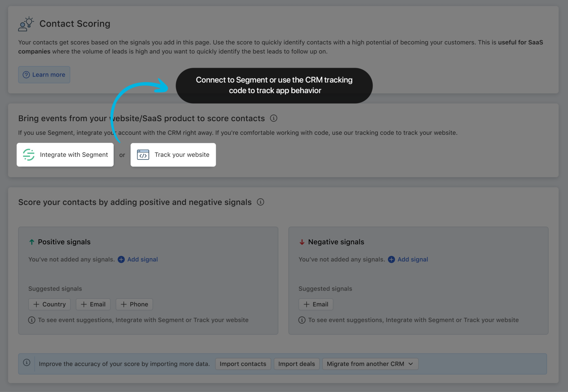Add a signal under Positive signals
Screen dimensions: 568x392
coord(137,259)
